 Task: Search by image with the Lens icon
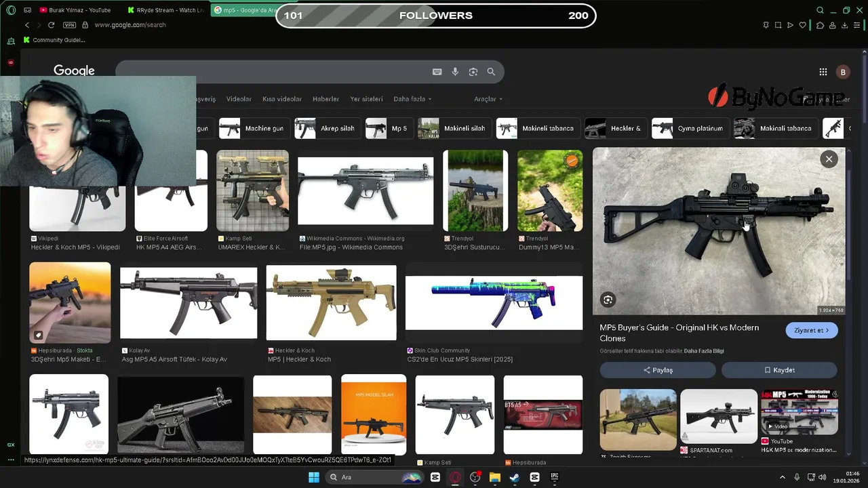tap(473, 72)
